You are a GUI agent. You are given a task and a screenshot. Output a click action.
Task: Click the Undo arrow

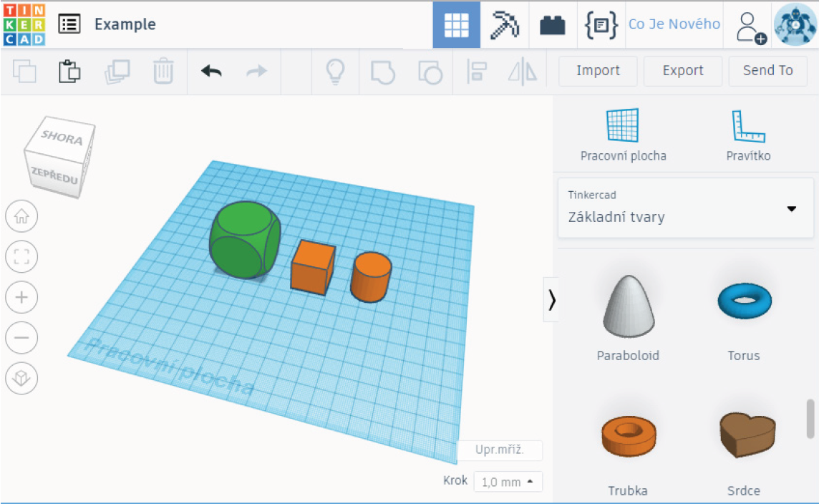[x=211, y=71]
